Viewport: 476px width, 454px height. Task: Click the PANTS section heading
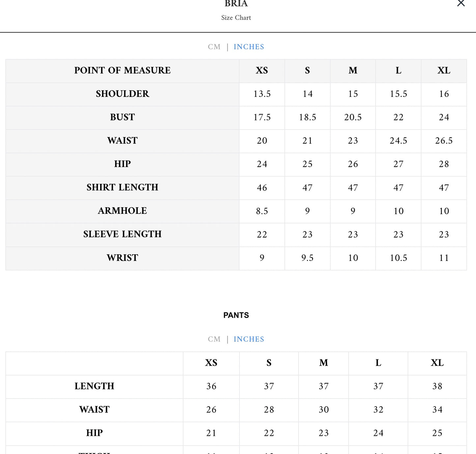(236, 315)
